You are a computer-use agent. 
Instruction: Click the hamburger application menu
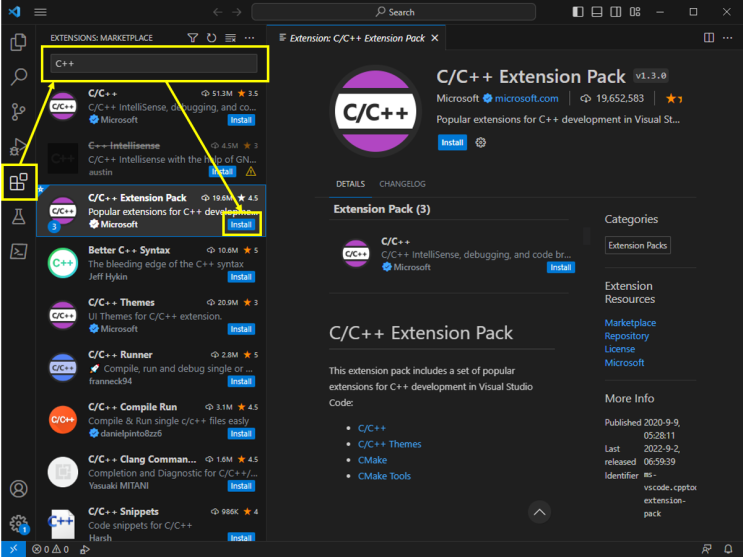coord(40,12)
